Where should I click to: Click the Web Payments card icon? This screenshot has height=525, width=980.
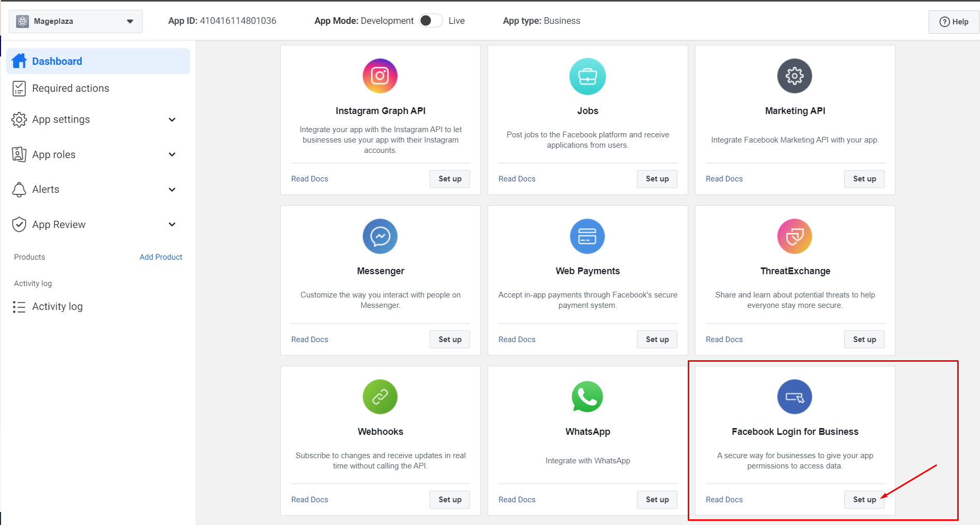click(x=587, y=236)
